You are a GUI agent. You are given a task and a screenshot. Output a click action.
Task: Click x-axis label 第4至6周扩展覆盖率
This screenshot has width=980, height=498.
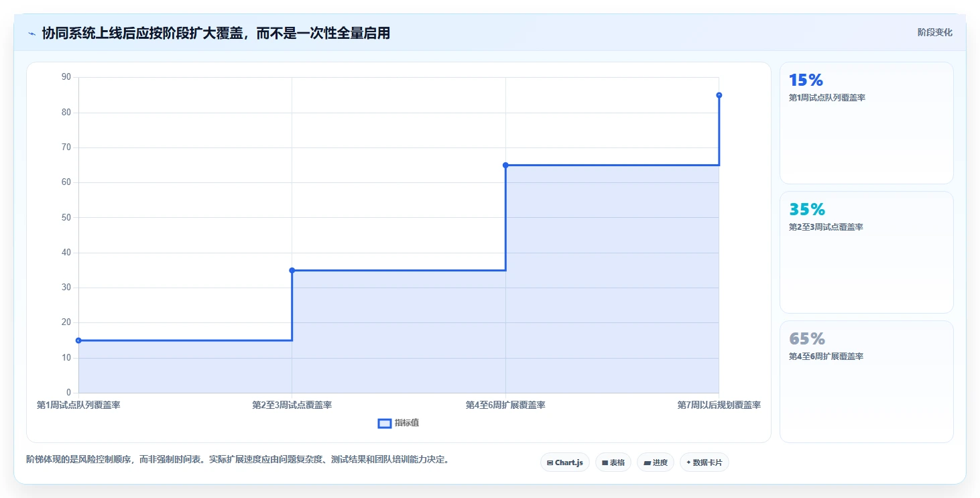(x=505, y=405)
